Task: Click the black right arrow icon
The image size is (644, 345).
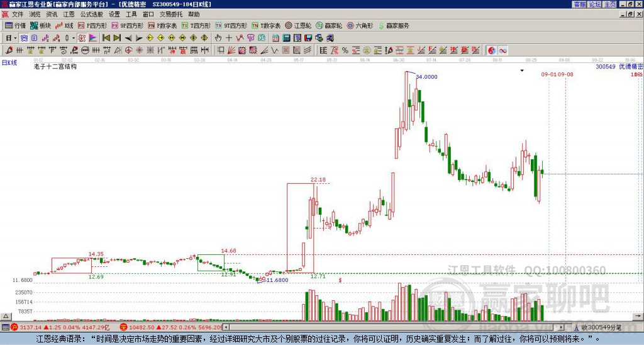Action: [139, 38]
